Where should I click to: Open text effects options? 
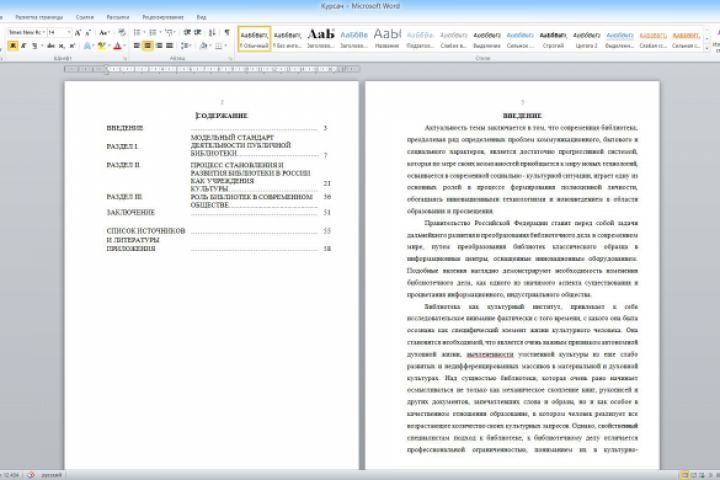click(87, 45)
